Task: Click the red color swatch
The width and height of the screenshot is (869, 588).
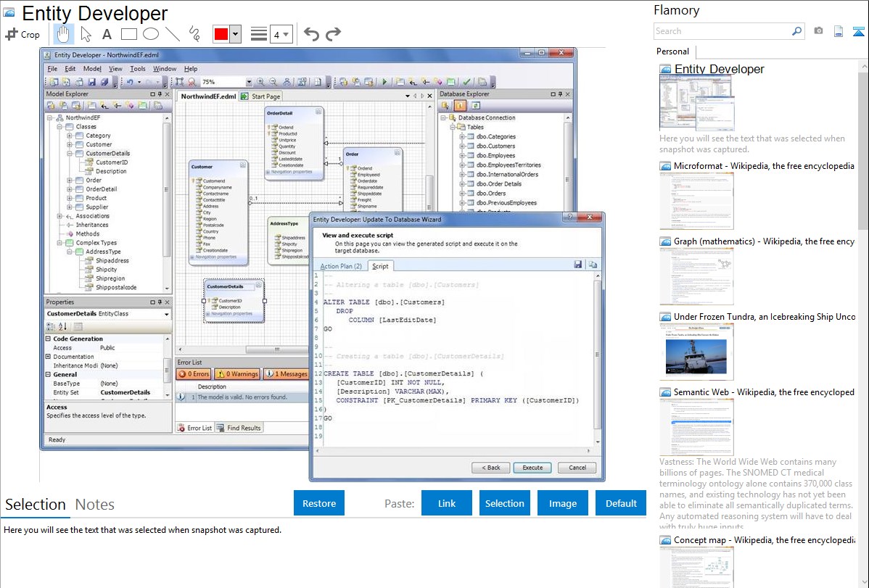Action: click(221, 34)
